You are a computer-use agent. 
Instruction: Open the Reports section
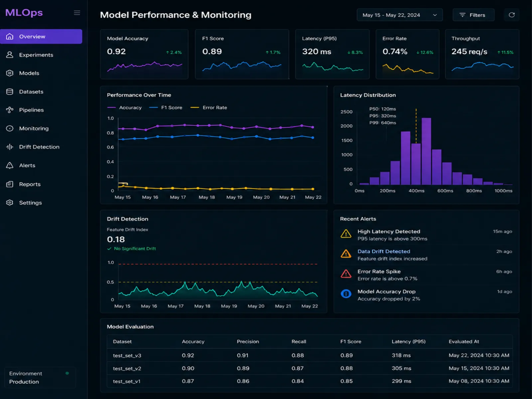tap(41, 184)
